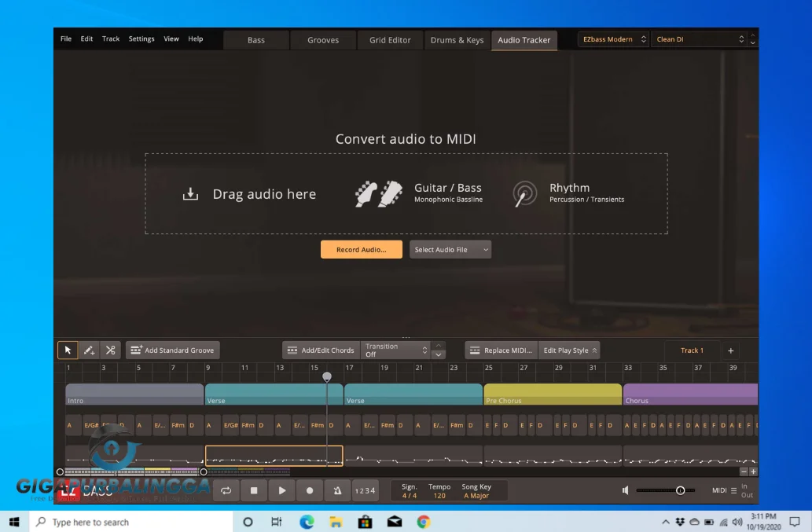Stop playback
This screenshot has width=812, height=532.
coord(254,490)
